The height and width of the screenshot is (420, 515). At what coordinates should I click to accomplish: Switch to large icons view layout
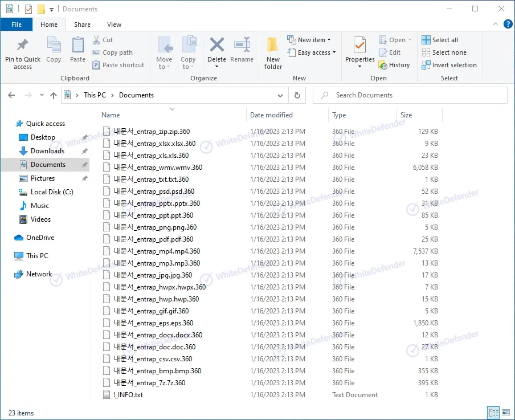tap(505, 413)
